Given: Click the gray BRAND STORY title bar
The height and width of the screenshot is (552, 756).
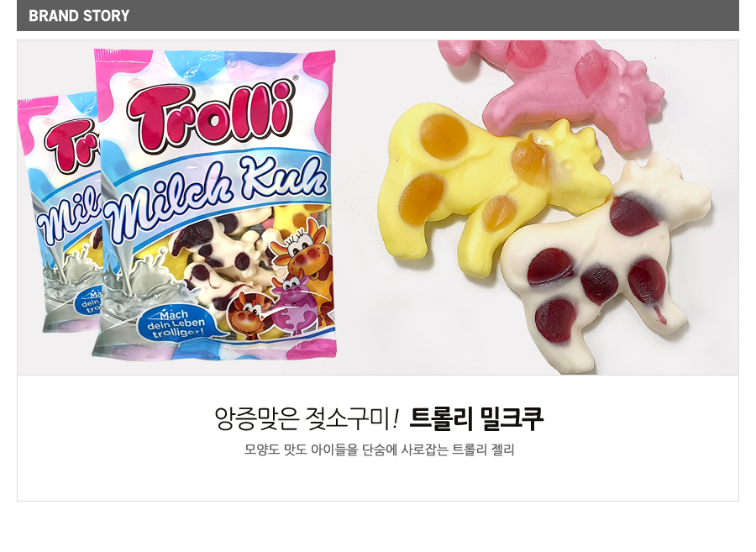Looking at the screenshot, I should pos(377,15).
